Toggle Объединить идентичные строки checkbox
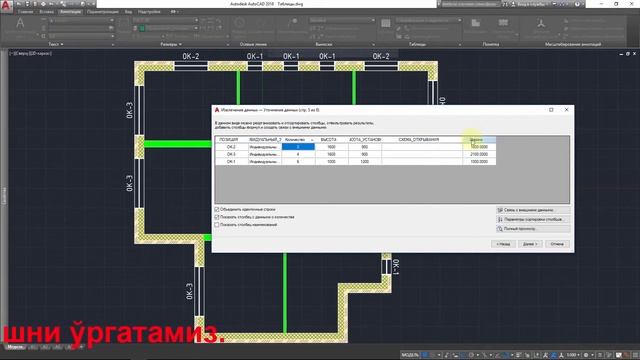The image size is (640, 360). pos(217,209)
